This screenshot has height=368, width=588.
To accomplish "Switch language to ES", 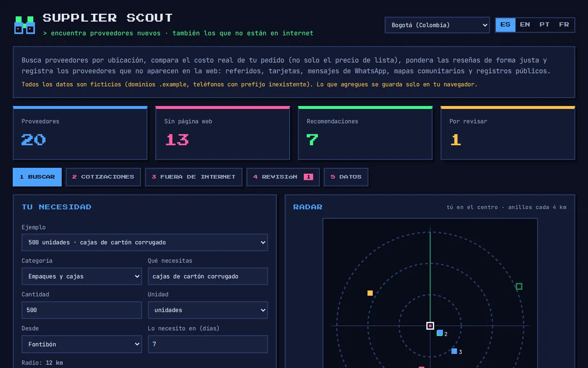I will click(505, 25).
